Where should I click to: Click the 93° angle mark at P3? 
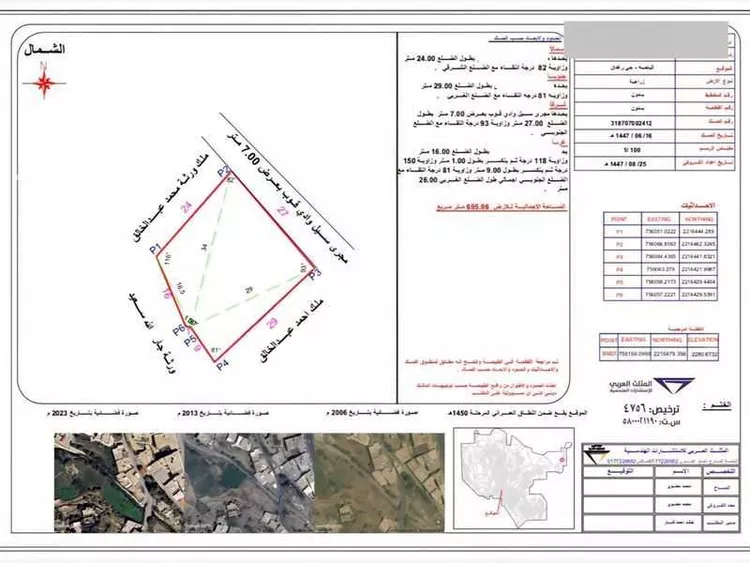[303, 269]
